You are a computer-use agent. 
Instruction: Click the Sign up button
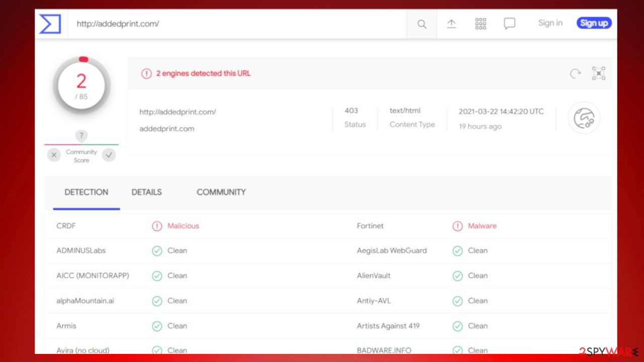tap(594, 23)
